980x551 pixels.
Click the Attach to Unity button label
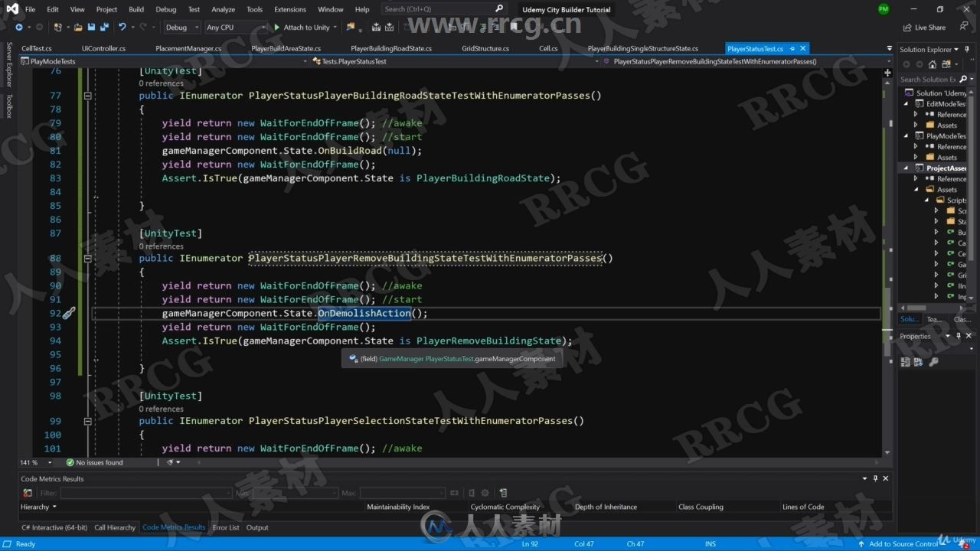[307, 28]
